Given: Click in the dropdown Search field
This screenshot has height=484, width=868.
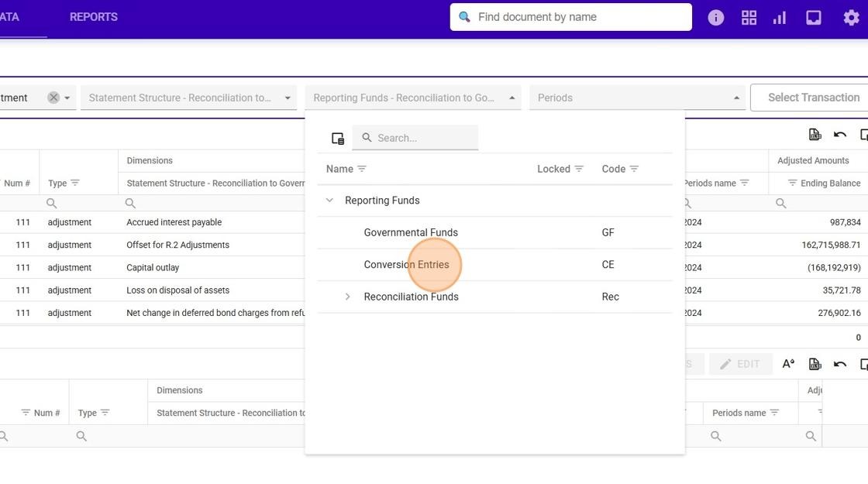Looking at the screenshot, I should pos(415,138).
